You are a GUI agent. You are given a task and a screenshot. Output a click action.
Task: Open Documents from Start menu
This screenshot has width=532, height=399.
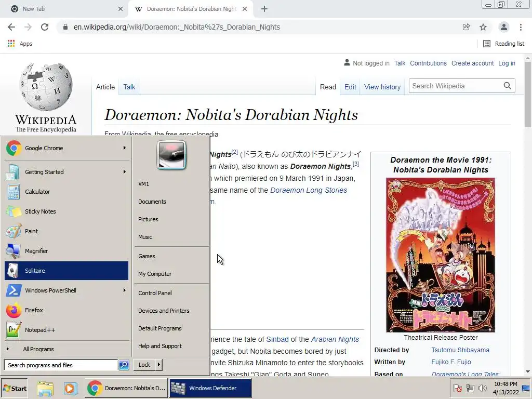[152, 202]
